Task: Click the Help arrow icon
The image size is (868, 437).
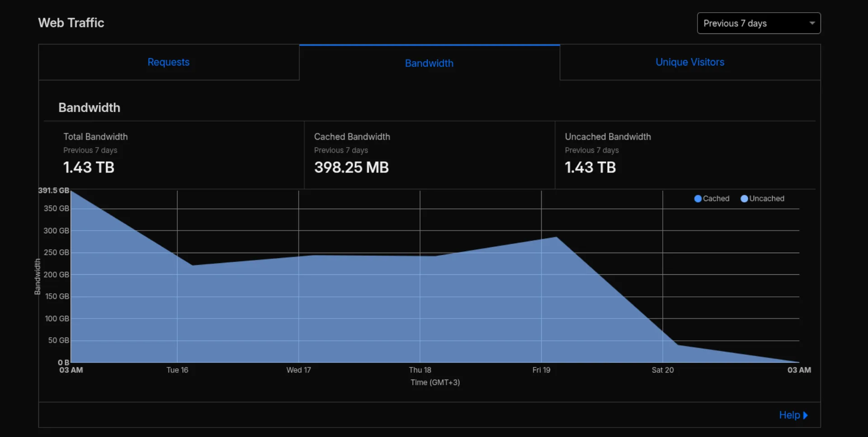Action: 805,415
